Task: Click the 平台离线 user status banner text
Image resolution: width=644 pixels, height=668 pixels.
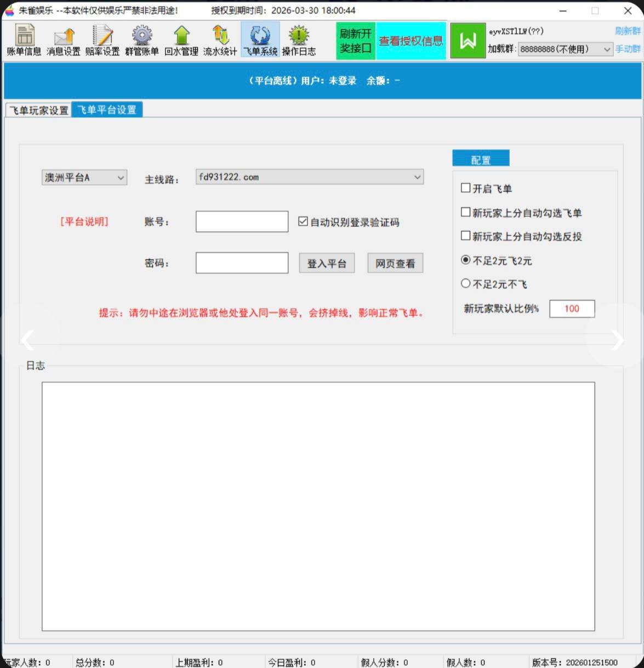Action: 323,81
